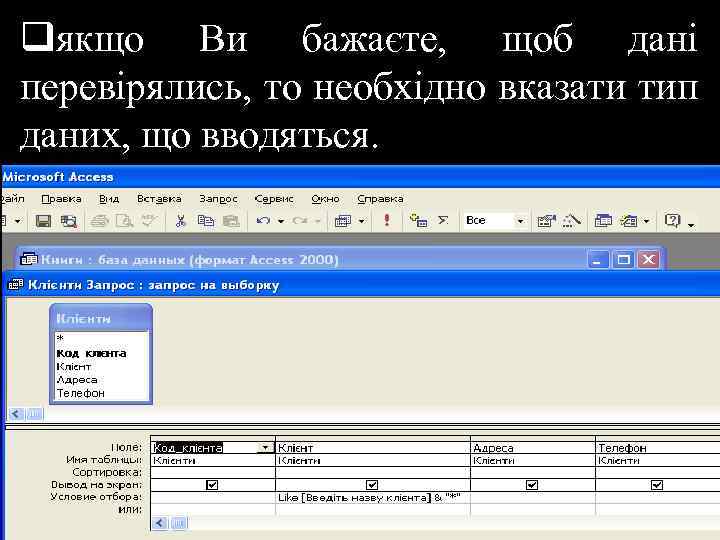
Task: Toggle Totals sigma icon
Action: pyautogui.click(x=443, y=221)
